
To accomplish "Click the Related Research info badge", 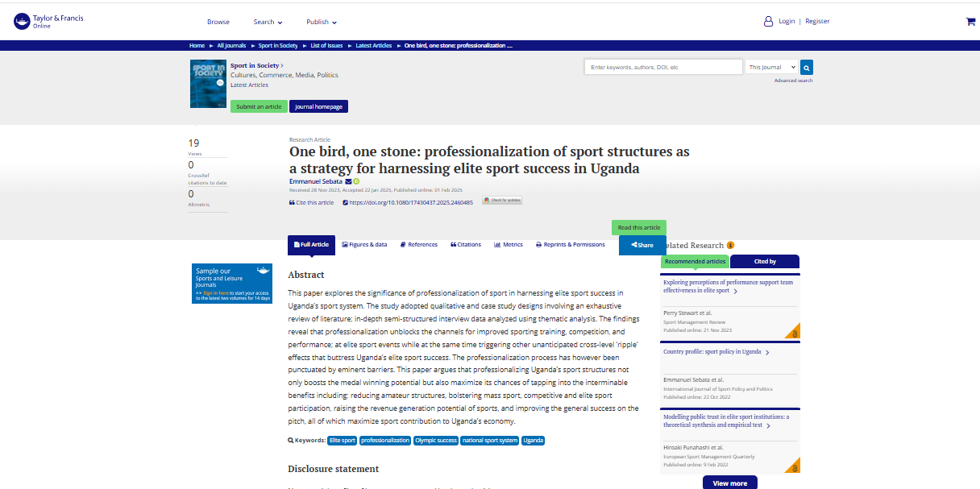I will click(730, 245).
